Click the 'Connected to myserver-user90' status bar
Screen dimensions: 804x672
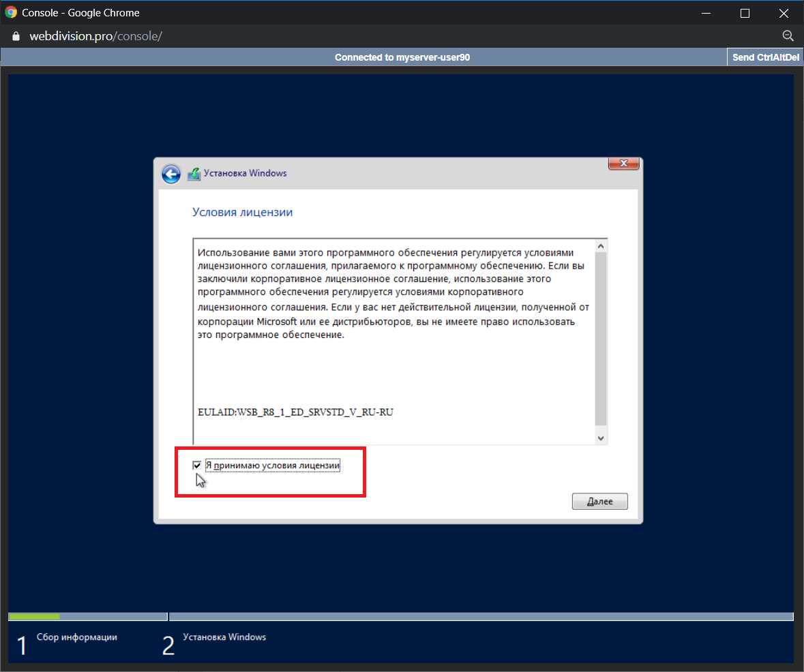pos(402,58)
